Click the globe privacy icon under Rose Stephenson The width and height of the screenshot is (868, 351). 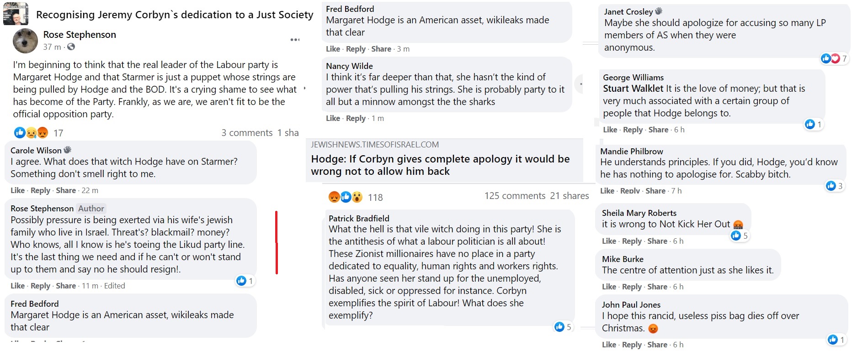[x=71, y=47]
